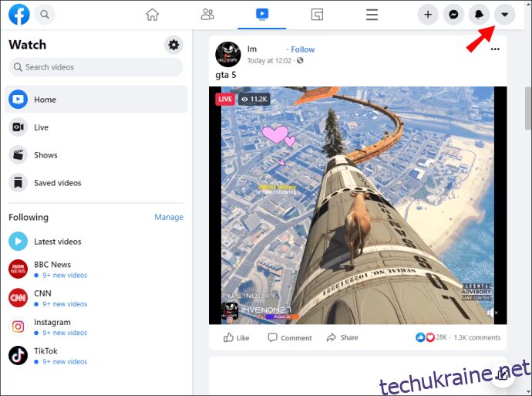
Task: Open the TikTok page
Action: click(96, 356)
